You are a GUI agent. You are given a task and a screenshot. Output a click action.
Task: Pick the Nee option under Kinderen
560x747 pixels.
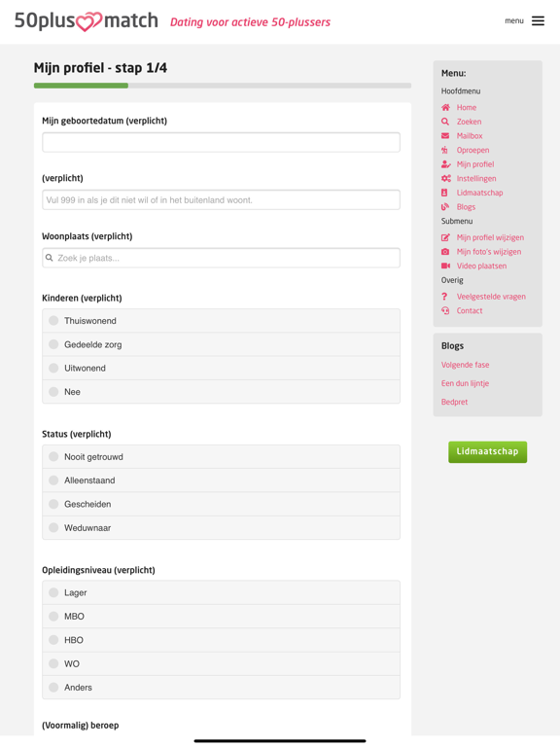click(x=221, y=392)
